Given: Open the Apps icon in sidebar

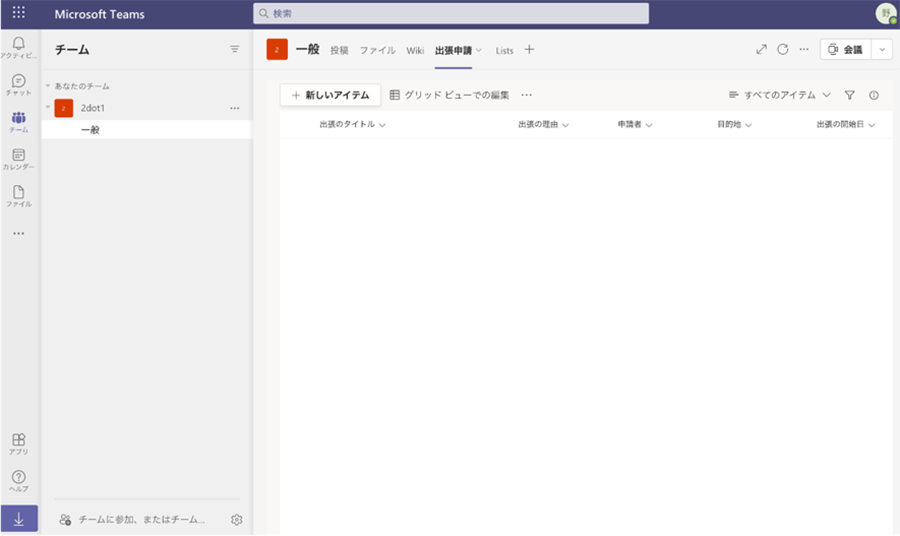Looking at the screenshot, I should (18, 442).
